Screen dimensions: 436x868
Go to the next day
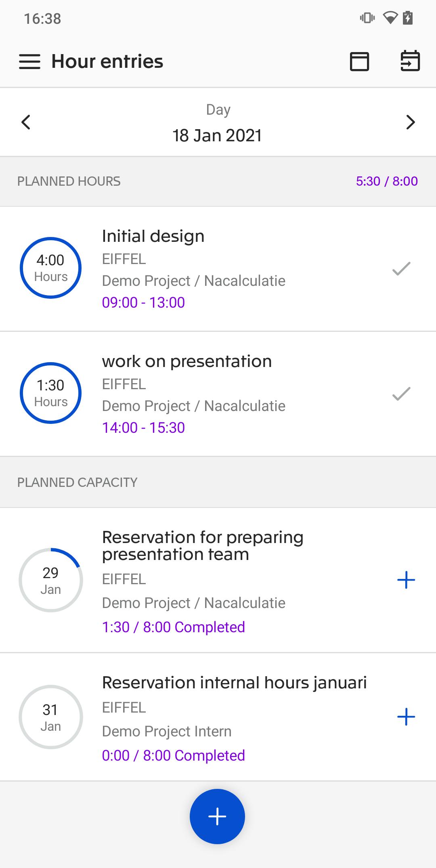pos(410,122)
